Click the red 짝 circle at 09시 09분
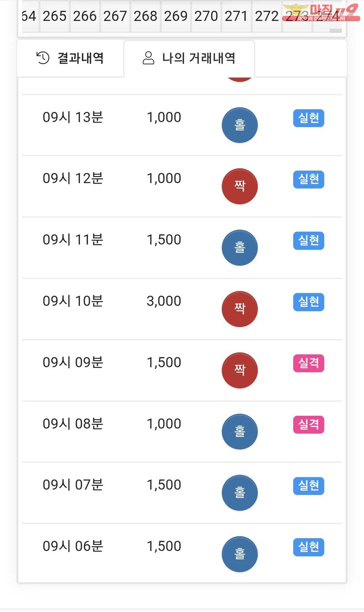Image resolution: width=364 pixels, height=612 pixels. [x=240, y=370]
